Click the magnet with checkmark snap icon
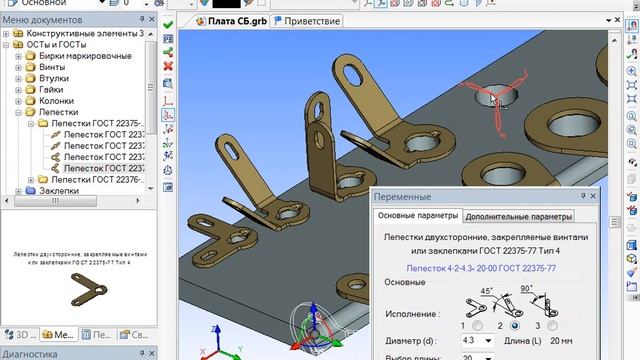Viewport: 640px width, 360px height. pos(632,54)
